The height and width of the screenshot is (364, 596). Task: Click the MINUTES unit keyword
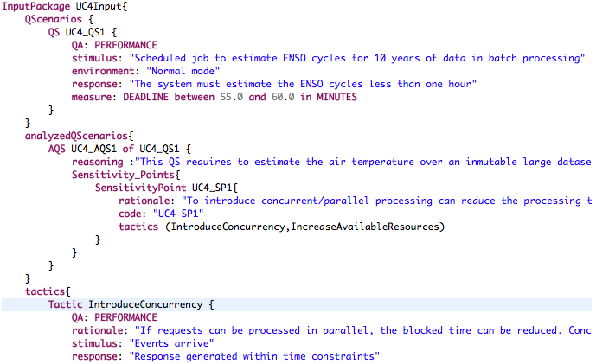pos(337,98)
